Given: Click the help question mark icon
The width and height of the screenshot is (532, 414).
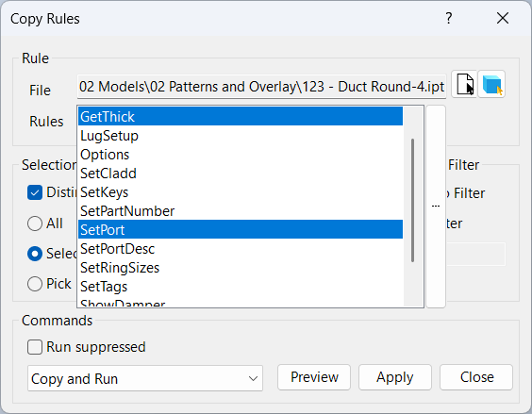Looking at the screenshot, I should [449, 18].
